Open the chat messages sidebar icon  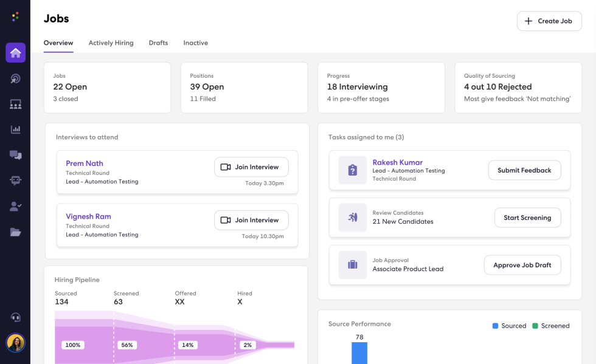tap(16, 155)
